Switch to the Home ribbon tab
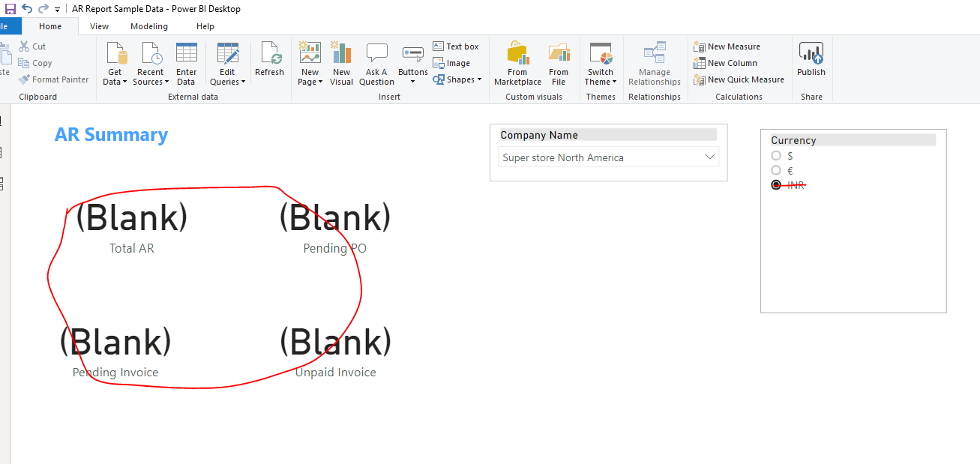 [50, 26]
